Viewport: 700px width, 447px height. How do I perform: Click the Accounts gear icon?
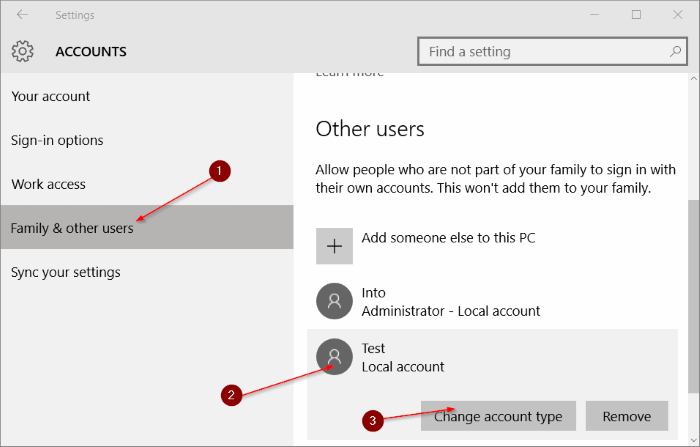(23, 51)
